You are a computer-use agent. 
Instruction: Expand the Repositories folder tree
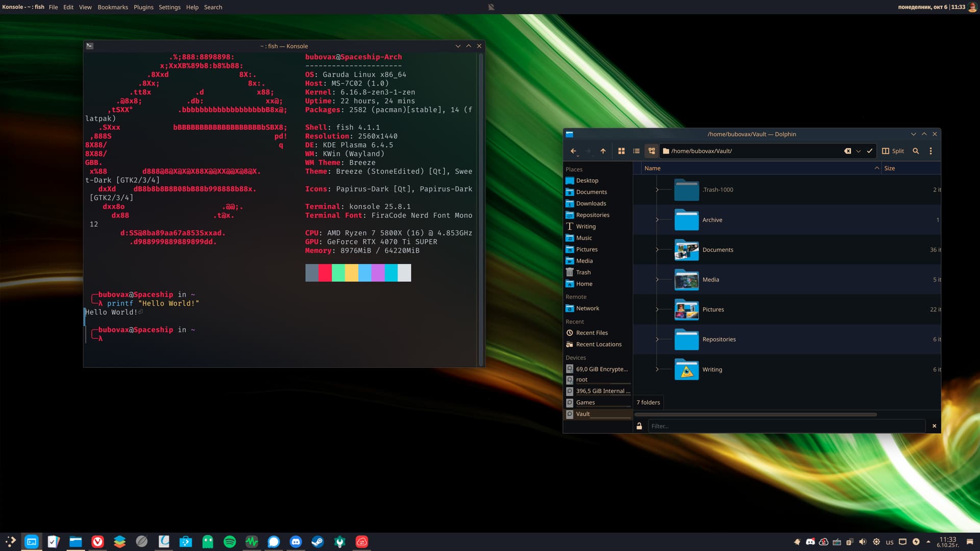(657, 339)
